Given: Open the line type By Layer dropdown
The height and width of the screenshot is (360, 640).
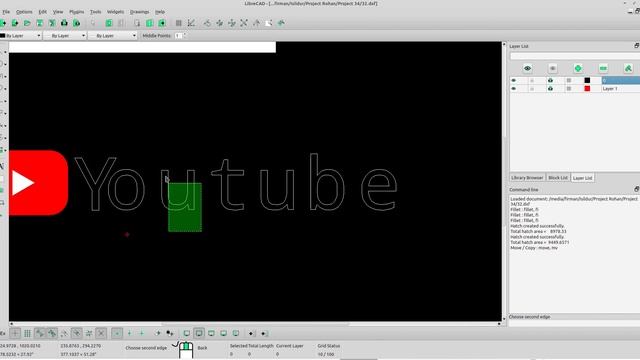Looking at the screenshot, I should (113, 36).
